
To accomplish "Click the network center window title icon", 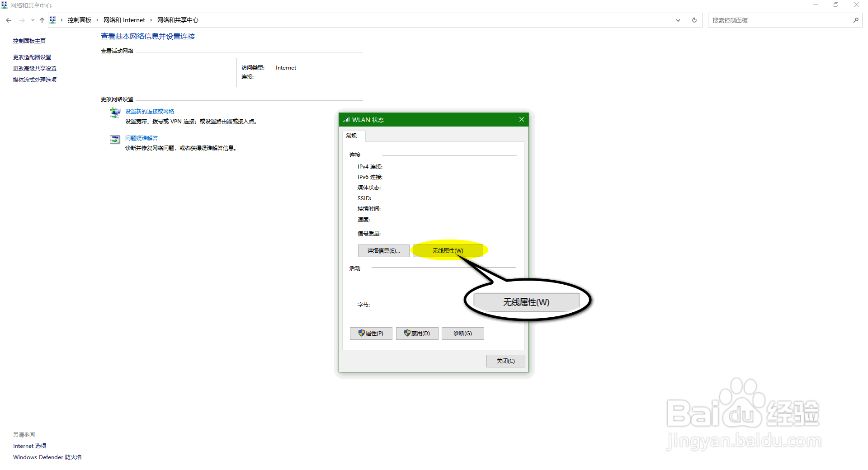I will tap(4, 5).
